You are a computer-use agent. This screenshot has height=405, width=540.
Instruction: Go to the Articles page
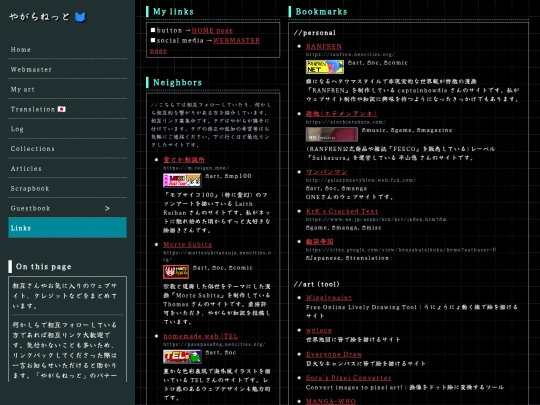[68, 169]
